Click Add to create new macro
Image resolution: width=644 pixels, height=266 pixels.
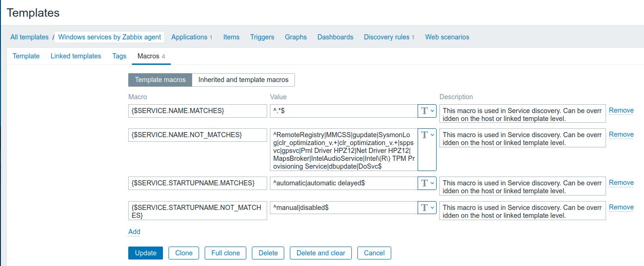pos(134,232)
